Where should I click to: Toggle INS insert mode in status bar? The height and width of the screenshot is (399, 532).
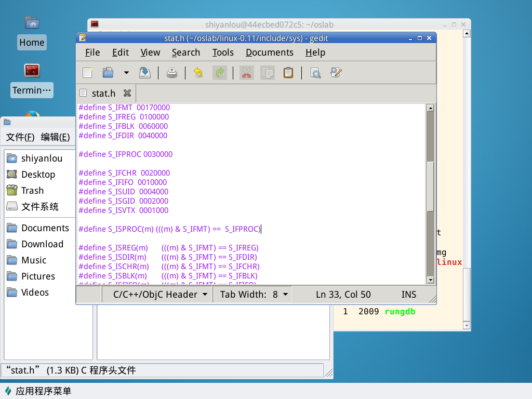point(408,295)
